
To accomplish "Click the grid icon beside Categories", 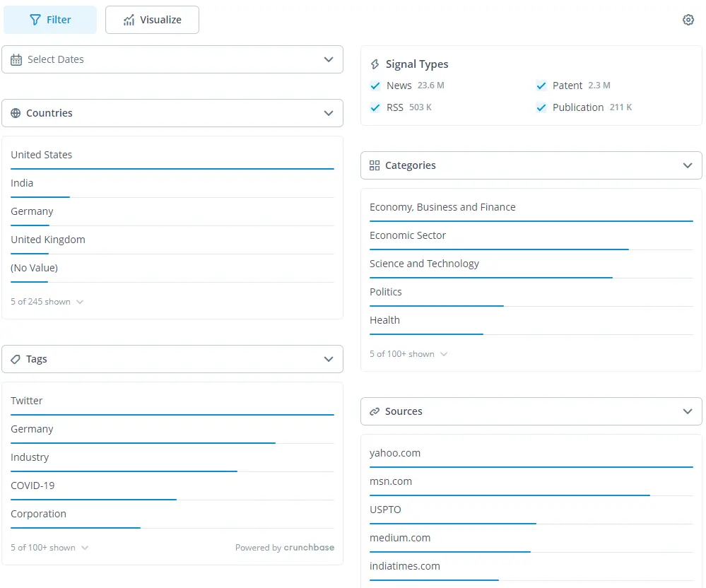I will (375, 165).
